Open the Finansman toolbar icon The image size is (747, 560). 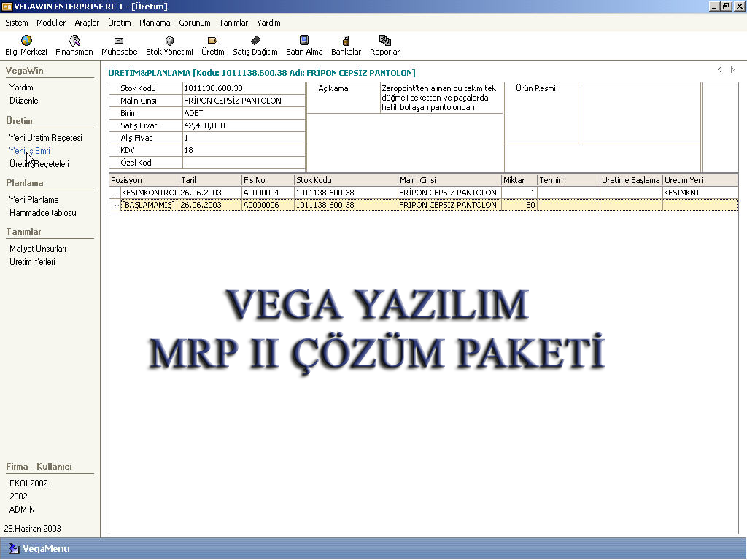[x=74, y=41]
